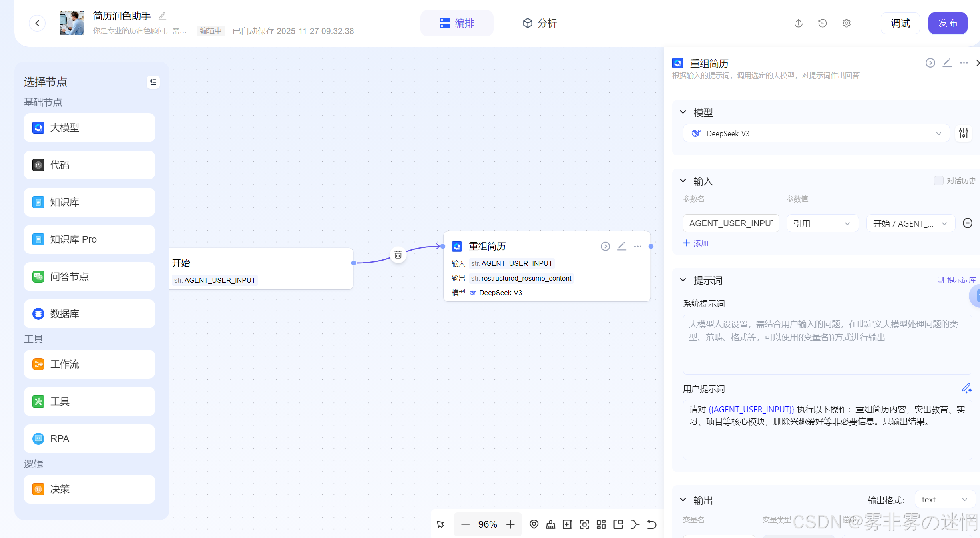Remove the AGENT_USER_INPUT parameter row

click(967, 223)
